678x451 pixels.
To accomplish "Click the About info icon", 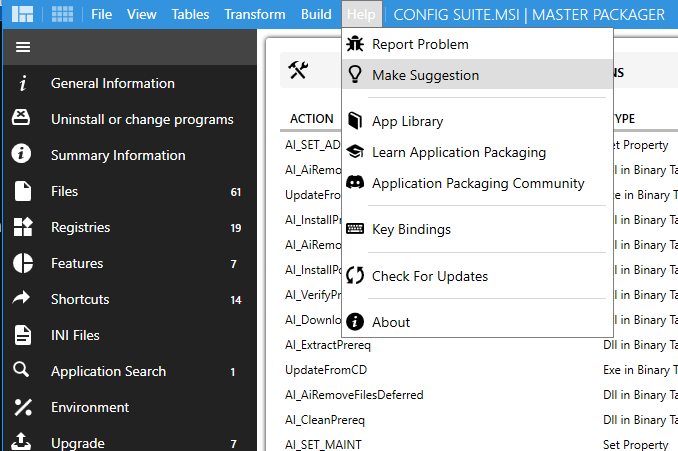I will tap(355, 322).
